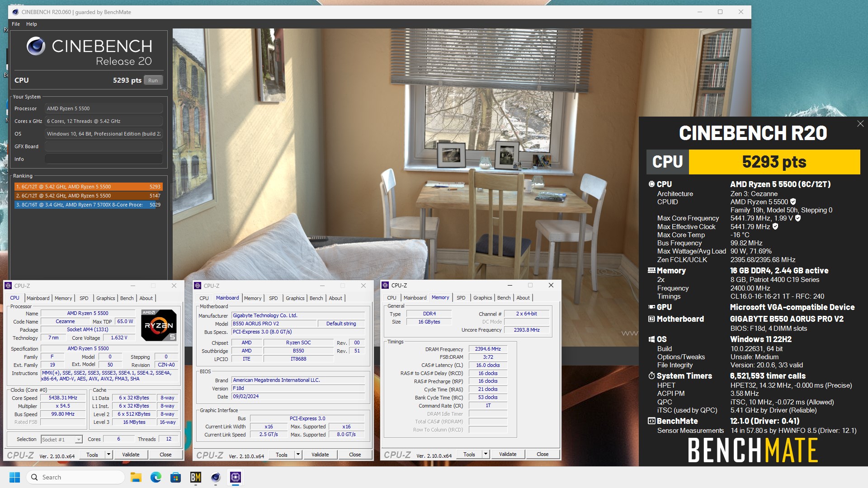Screen dimensions: 868x488
Task: Open the File menu in Cinebench
Action: pos(16,24)
